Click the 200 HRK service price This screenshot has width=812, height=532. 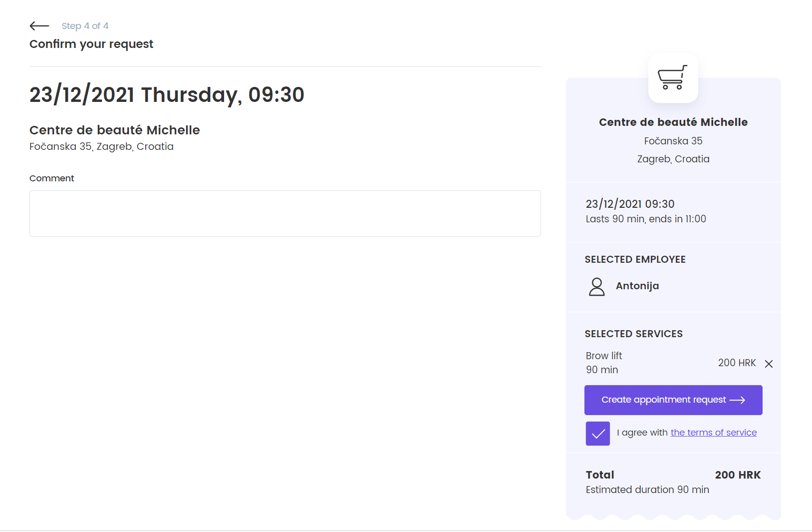(737, 363)
